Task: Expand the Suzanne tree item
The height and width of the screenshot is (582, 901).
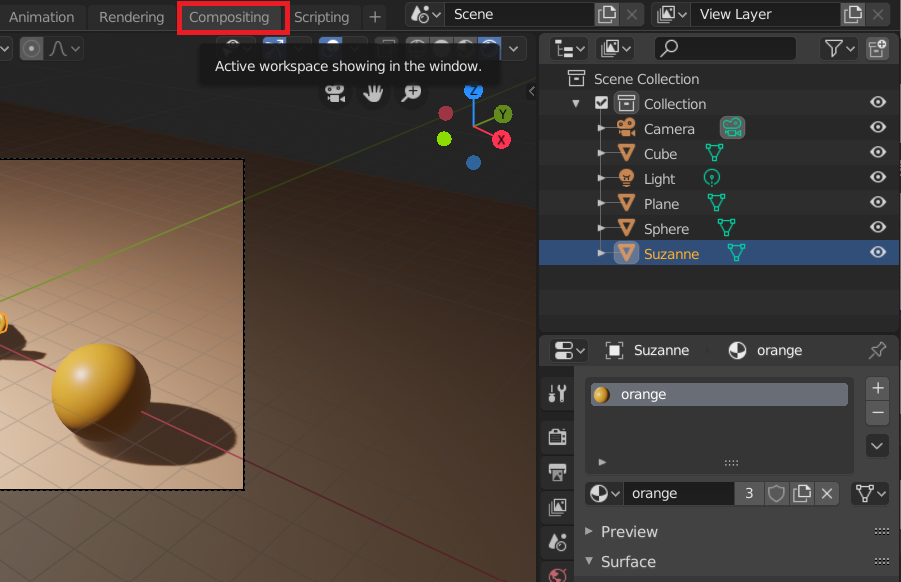Action: (x=601, y=253)
